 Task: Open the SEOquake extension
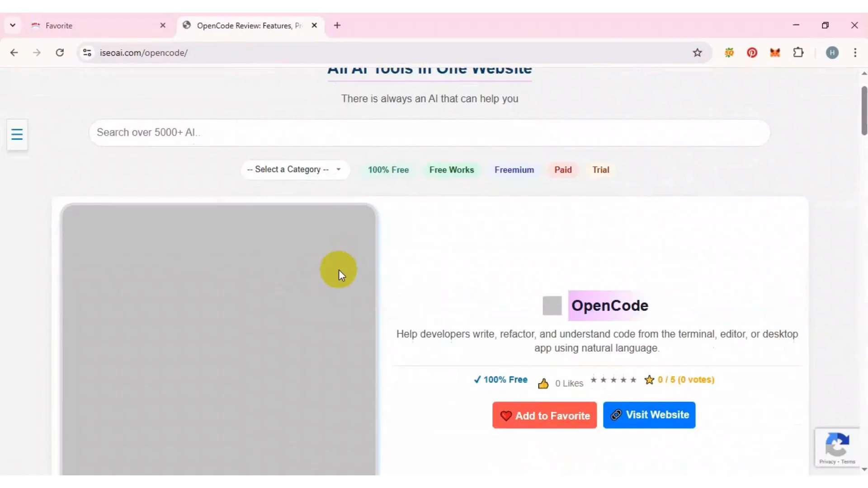pyautogui.click(x=730, y=52)
